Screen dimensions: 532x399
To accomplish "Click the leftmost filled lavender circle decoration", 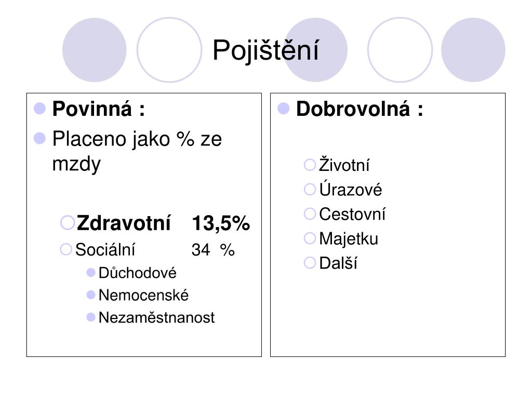I will click(95, 50).
